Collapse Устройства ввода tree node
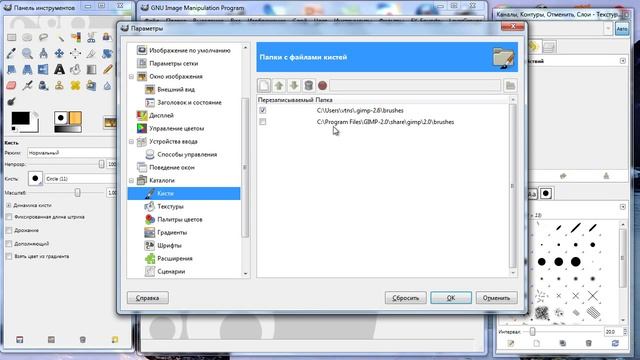 click(x=131, y=141)
